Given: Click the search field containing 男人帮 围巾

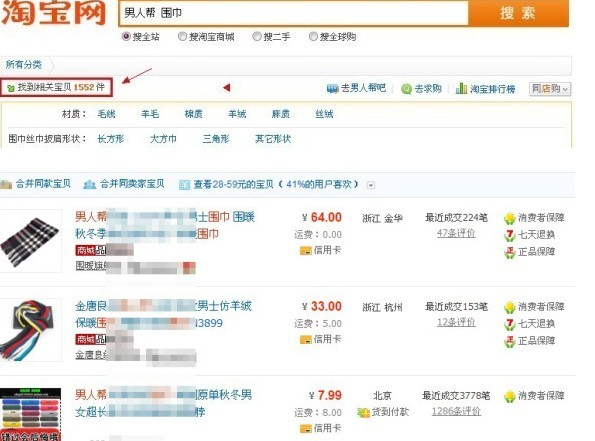Looking at the screenshot, I should tap(294, 13).
